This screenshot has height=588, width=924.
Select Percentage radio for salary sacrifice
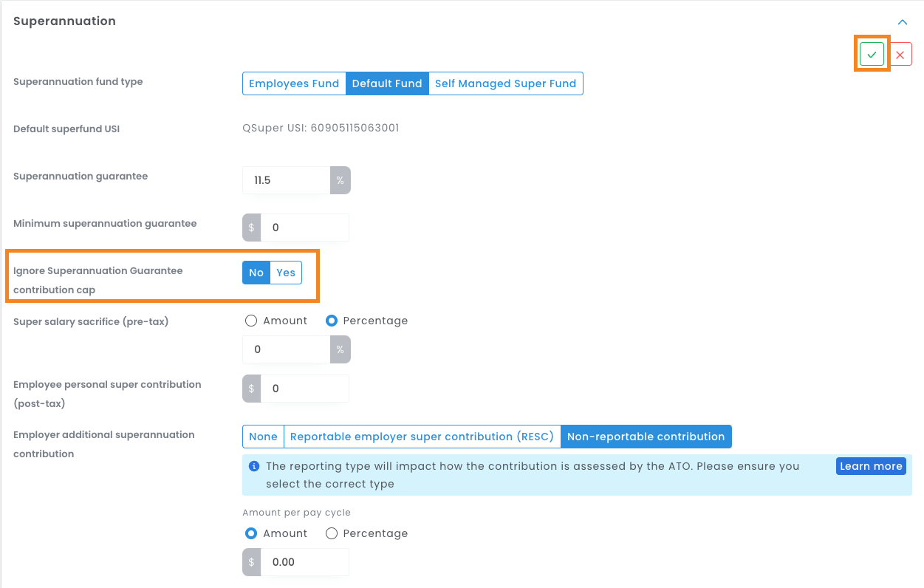click(x=332, y=321)
